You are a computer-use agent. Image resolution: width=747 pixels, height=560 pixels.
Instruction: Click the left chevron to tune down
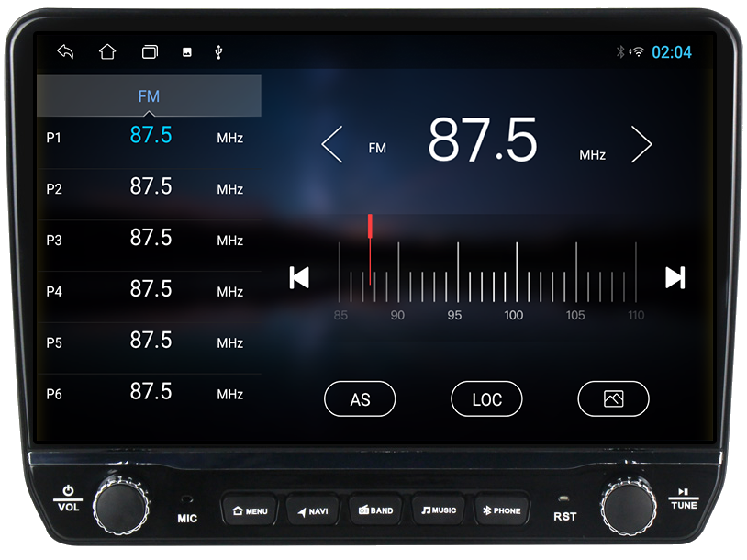pyautogui.click(x=330, y=144)
